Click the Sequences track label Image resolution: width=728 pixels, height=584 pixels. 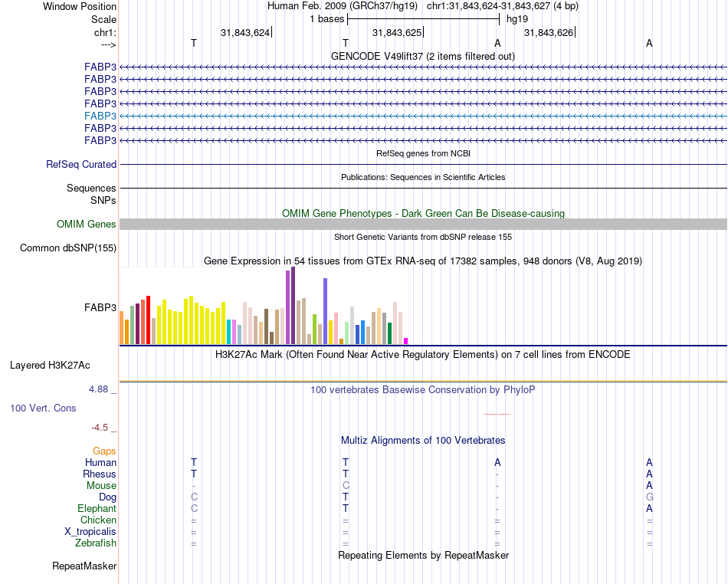(91, 188)
